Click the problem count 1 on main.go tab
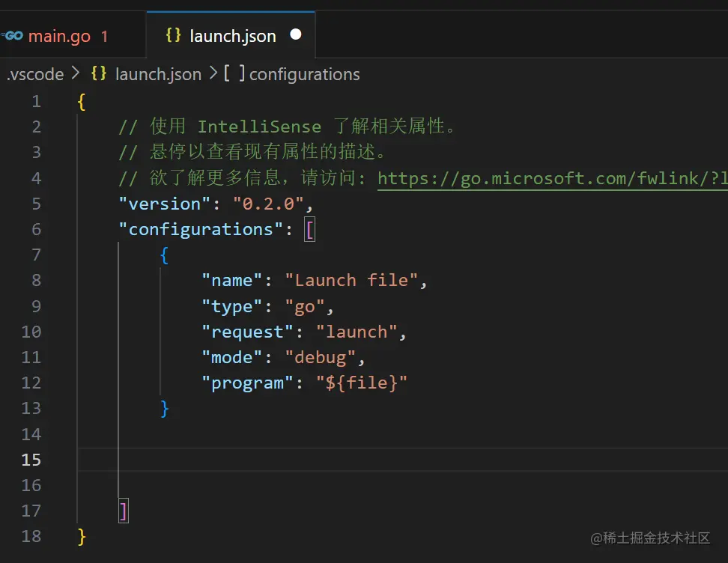 (x=104, y=36)
